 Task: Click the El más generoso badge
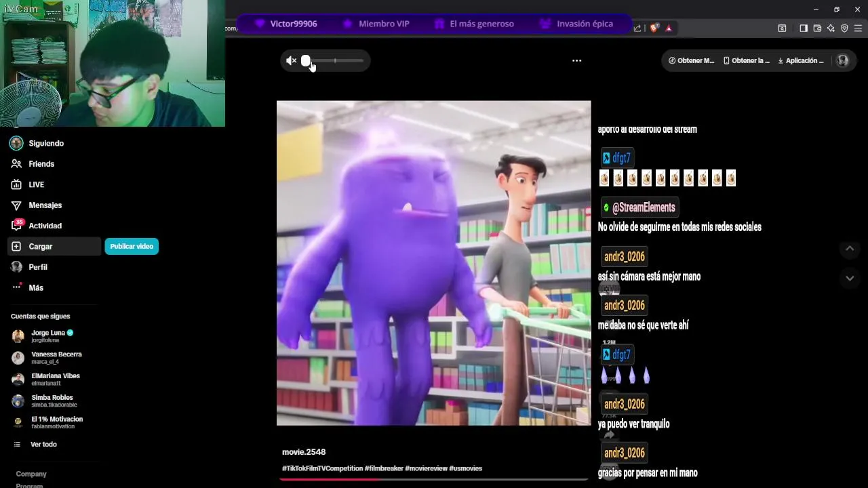[473, 24]
